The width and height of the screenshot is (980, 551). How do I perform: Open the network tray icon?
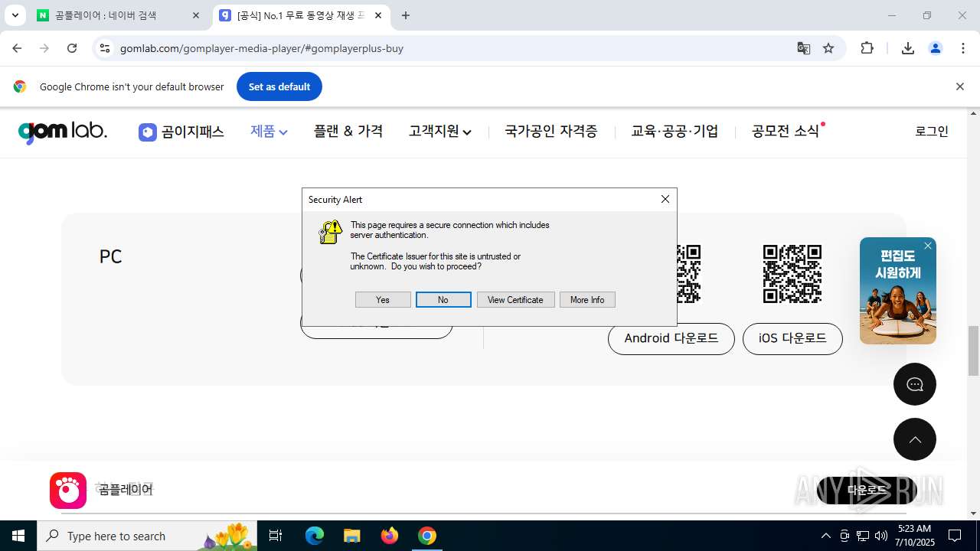pos(863,536)
